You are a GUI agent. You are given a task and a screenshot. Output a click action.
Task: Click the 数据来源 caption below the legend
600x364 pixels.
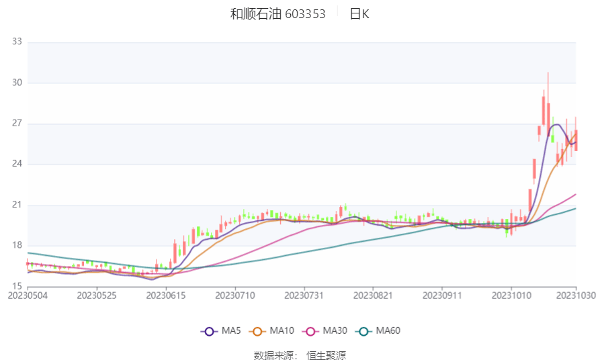tap(275, 355)
